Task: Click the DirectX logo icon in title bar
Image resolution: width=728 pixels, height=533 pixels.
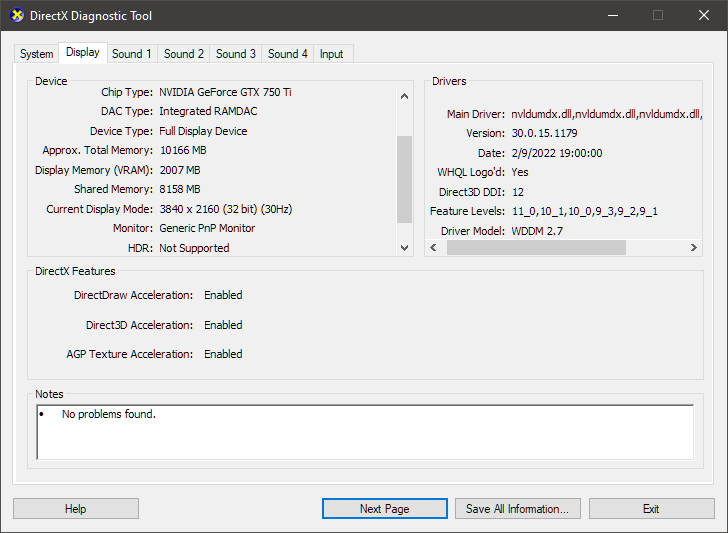Action: [x=17, y=15]
